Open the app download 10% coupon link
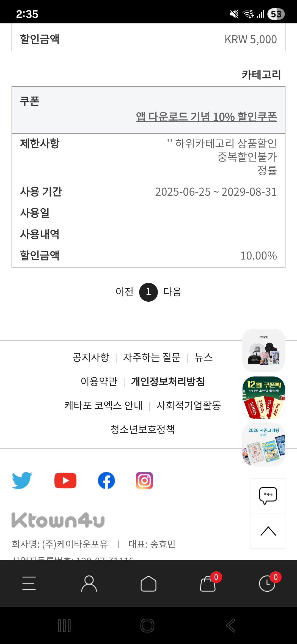This screenshot has height=644, width=297. coord(206,117)
